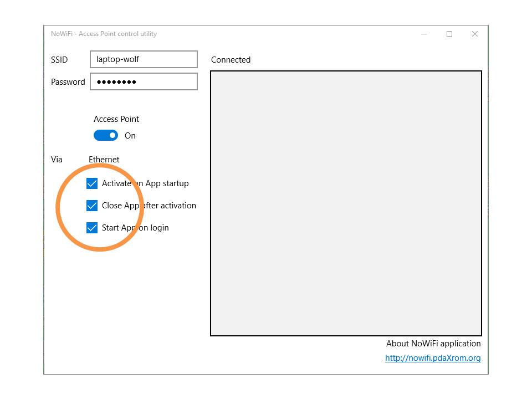Minimize the NoWiFi window
Image resolution: width=532 pixels, height=399 pixels.
click(x=424, y=34)
